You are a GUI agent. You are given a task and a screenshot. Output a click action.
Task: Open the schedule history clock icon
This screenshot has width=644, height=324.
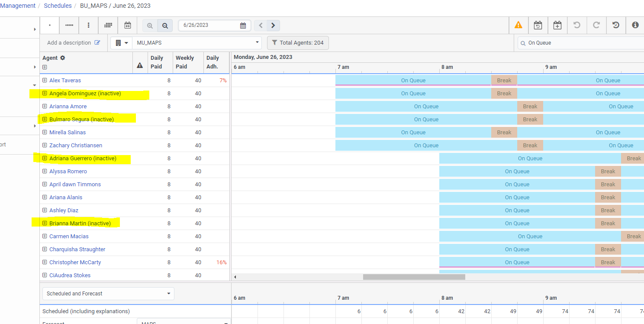pos(616,25)
